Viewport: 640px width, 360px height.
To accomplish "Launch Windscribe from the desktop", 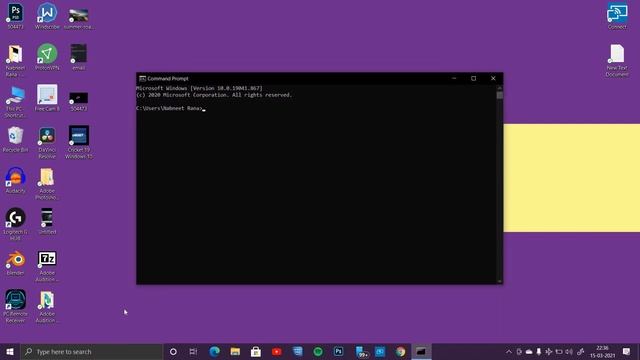I will click(47, 16).
